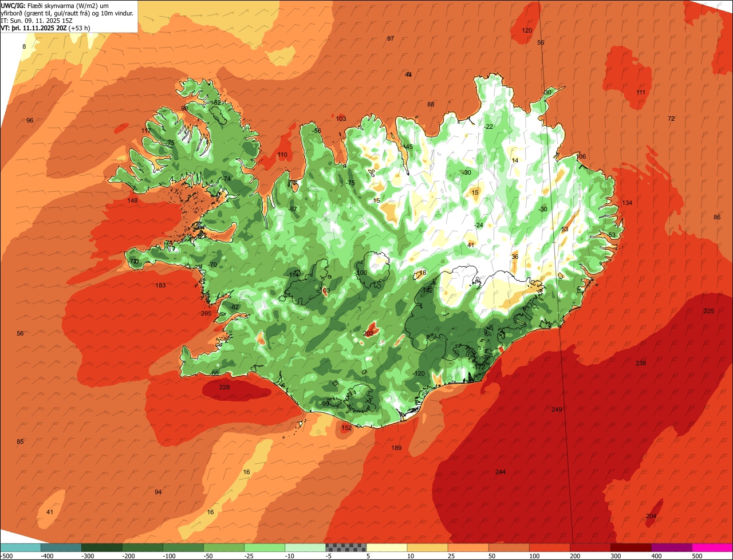Select the map value -22 in northeast Iceland
The height and width of the screenshot is (560, 733).
[488, 127]
